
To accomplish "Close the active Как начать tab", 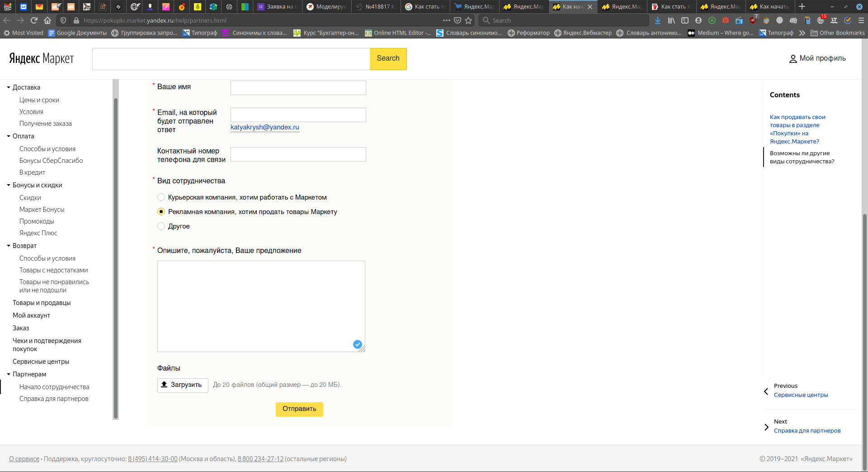I will [590, 7].
